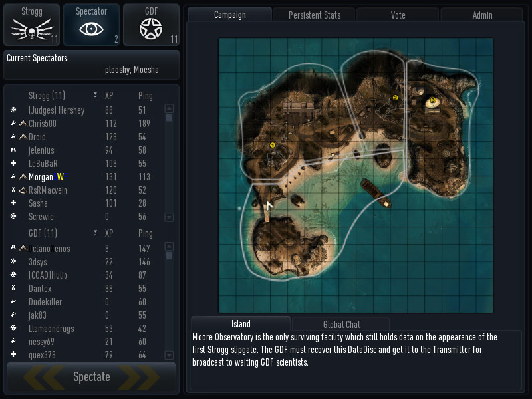532x399 pixels.
Task: Click up arrow of the GDF list scrollbar
Action: pyautogui.click(x=169, y=246)
